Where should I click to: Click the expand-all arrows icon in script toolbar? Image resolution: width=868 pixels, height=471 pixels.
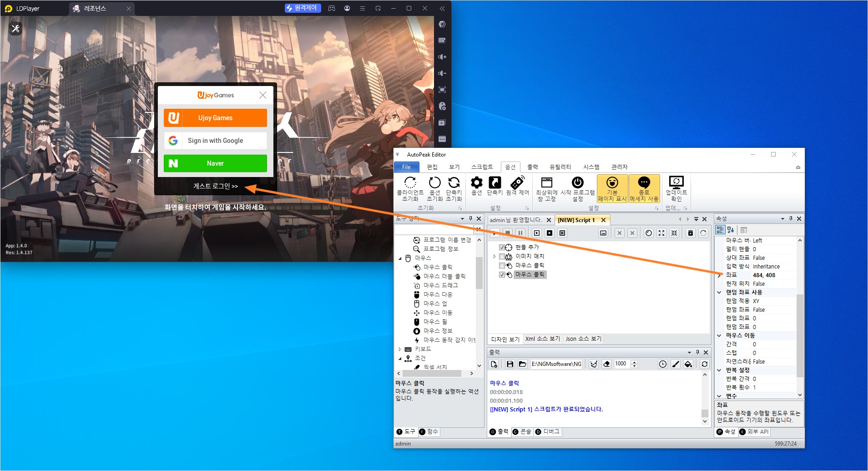[x=661, y=233]
